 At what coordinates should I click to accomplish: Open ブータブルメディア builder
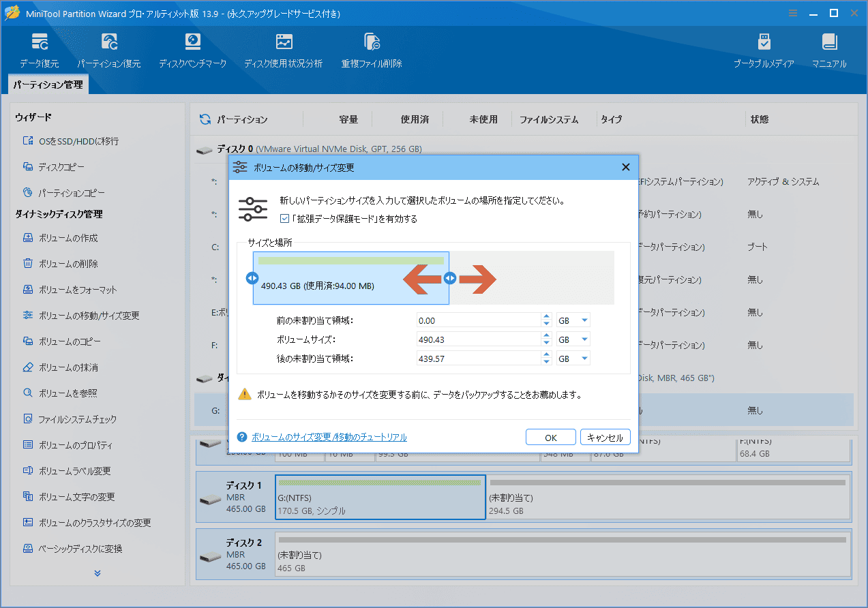[x=764, y=51]
